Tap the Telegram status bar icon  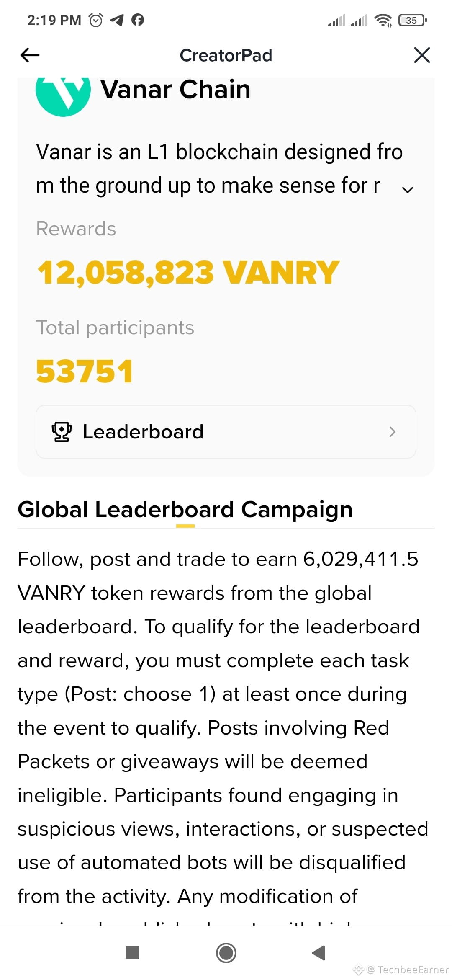[x=117, y=20]
